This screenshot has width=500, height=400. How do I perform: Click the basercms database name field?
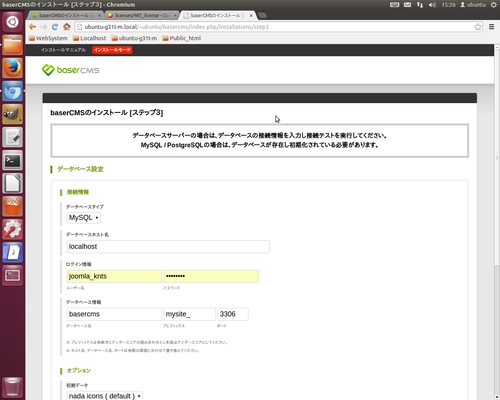pyautogui.click(x=114, y=314)
